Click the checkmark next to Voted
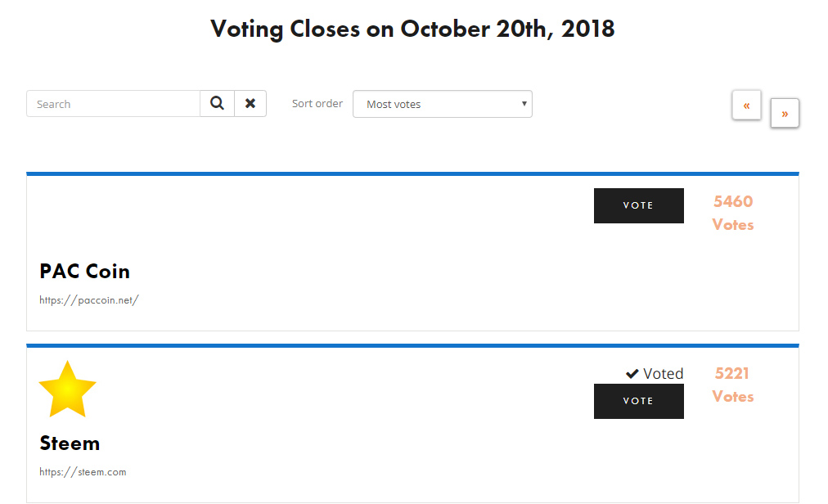The height and width of the screenshot is (504, 828). click(632, 374)
